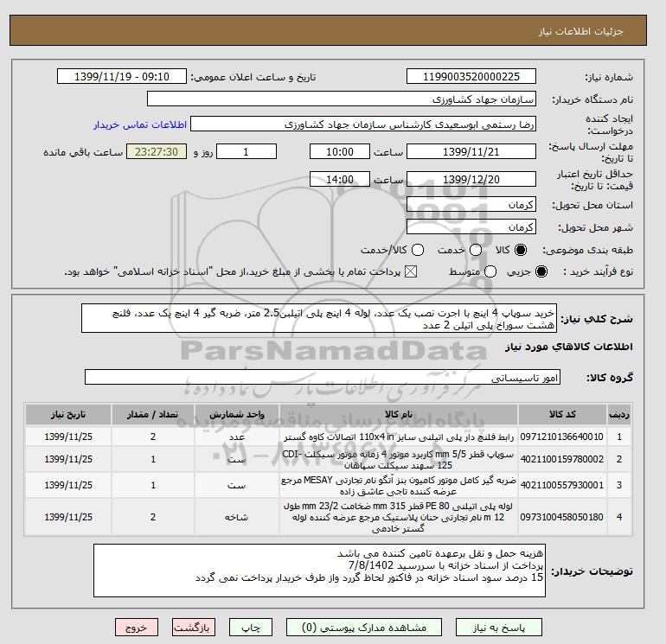Image resolution: width=666 pixels, height=644 pixels.
Task: Click the price validity date 1399/12/20
Action: tap(471, 179)
